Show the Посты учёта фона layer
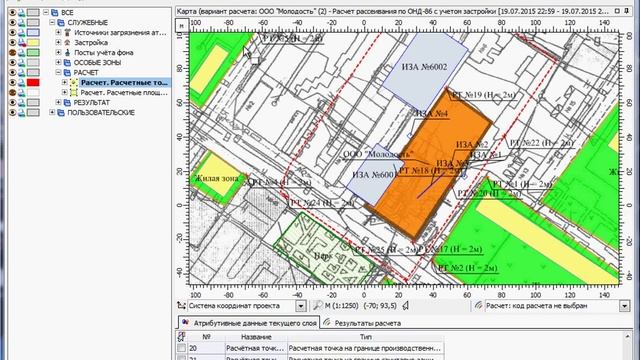The height and width of the screenshot is (360, 640). [x=13, y=53]
